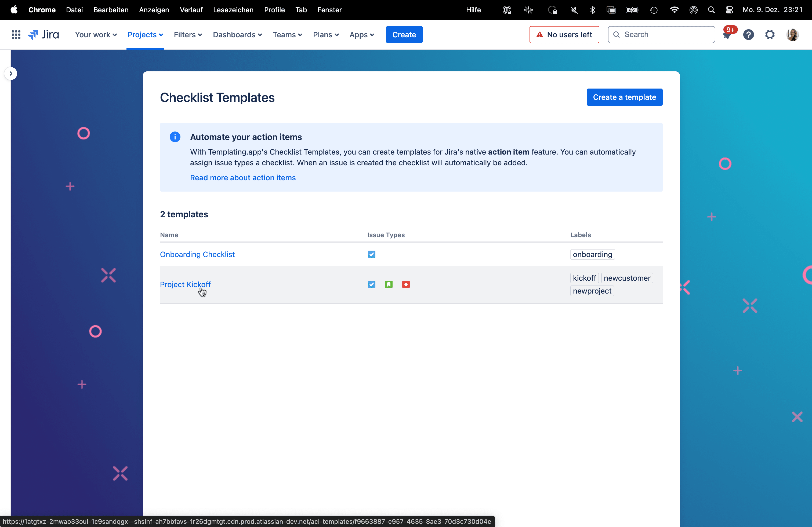Open the Jira settings gear icon
This screenshot has width=812, height=527.
[x=770, y=34]
